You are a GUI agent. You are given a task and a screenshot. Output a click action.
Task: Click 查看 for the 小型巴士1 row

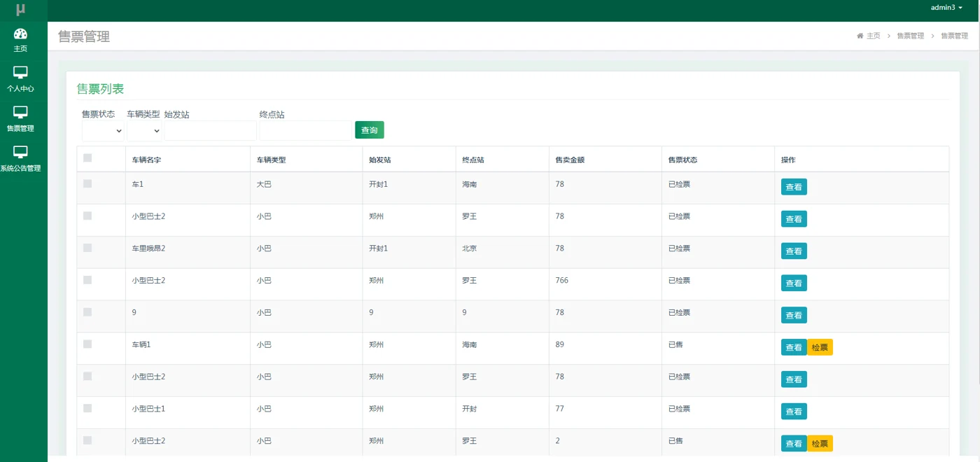click(x=794, y=412)
